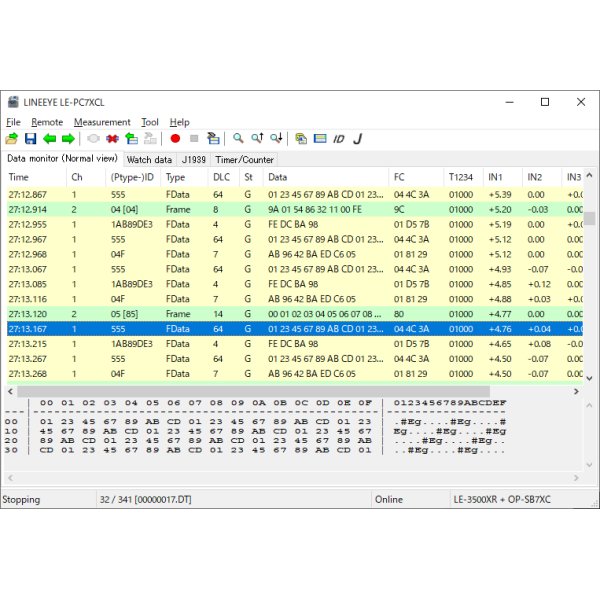
Task: Click the configuration settings icon after stop
Action: [x=213, y=139]
